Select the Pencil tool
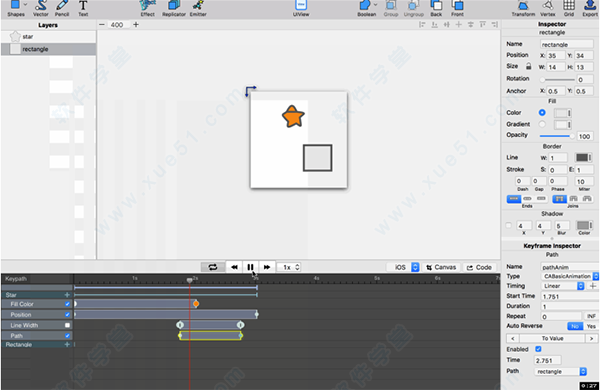This screenshot has height=390, width=600. tap(62, 8)
